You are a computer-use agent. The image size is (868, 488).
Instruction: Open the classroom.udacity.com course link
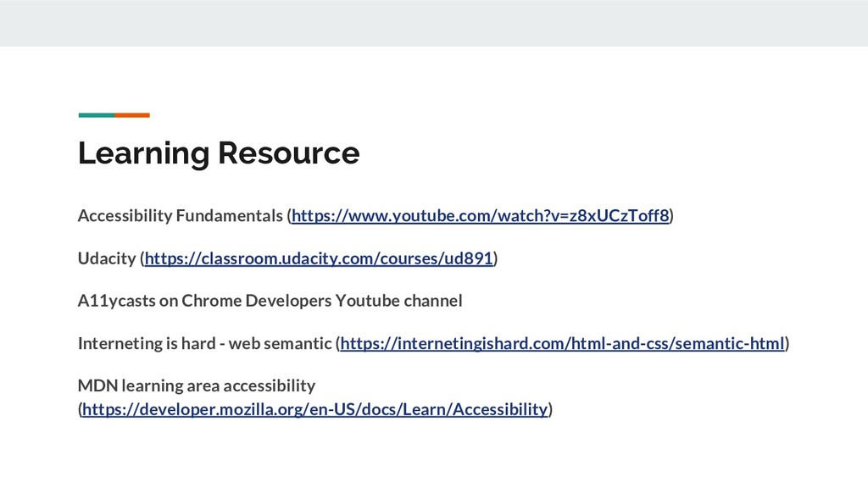pyautogui.click(x=319, y=258)
